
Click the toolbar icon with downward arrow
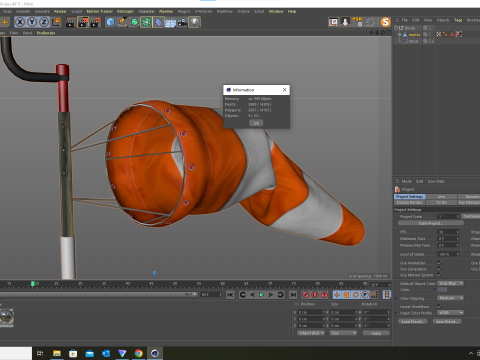(345, 22)
